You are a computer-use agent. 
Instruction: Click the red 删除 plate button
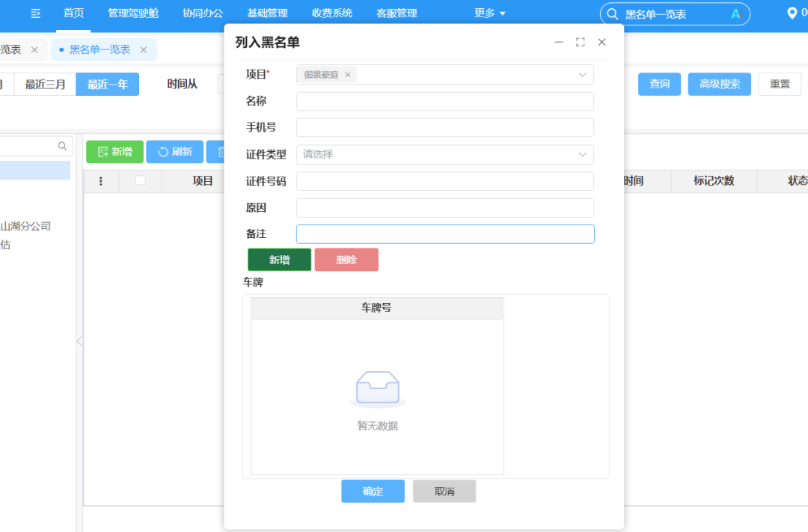point(346,260)
